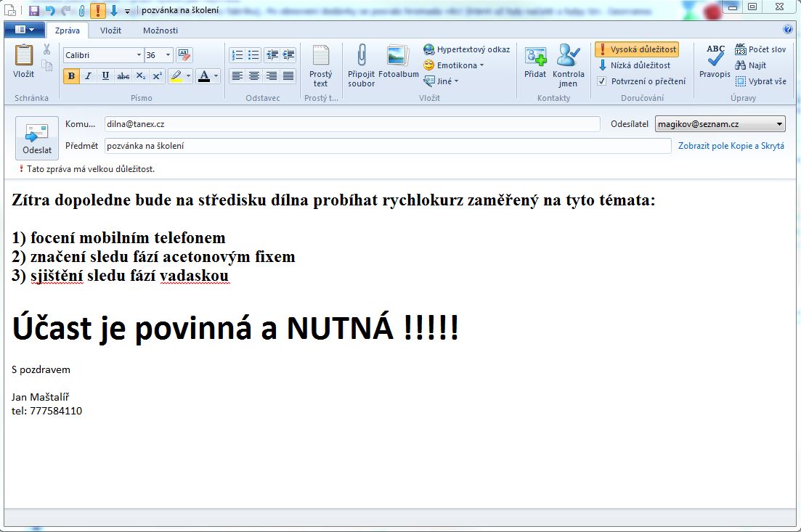Open the Calibri font name dropdown

[139, 55]
